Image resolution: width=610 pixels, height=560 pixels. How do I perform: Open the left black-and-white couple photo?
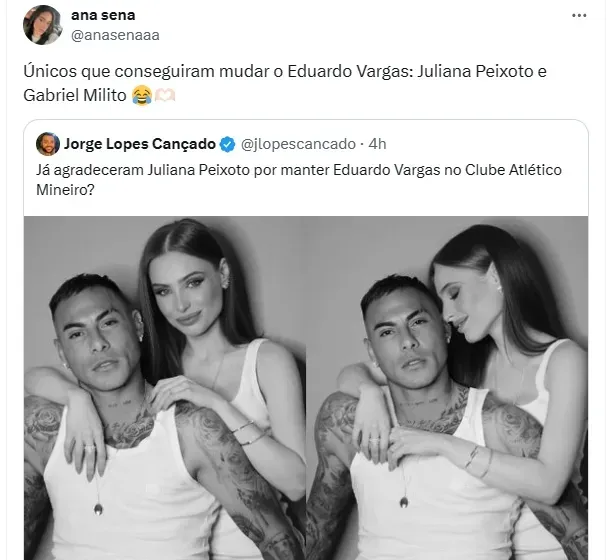click(x=165, y=388)
